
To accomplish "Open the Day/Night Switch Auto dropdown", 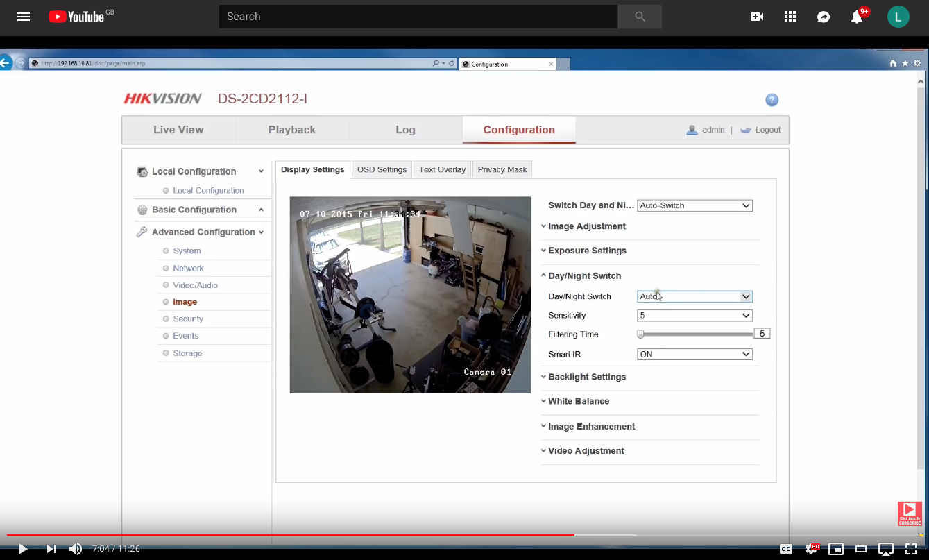I will click(694, 296).
